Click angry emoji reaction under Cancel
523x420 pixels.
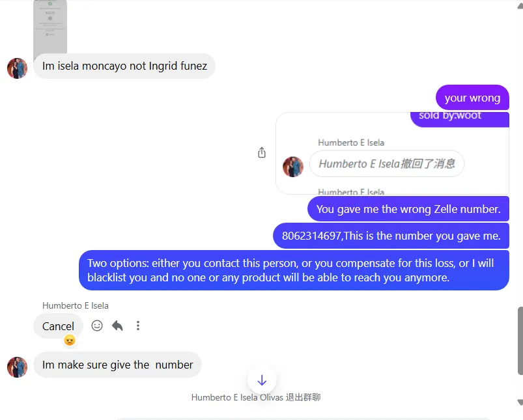pos(70,340)
